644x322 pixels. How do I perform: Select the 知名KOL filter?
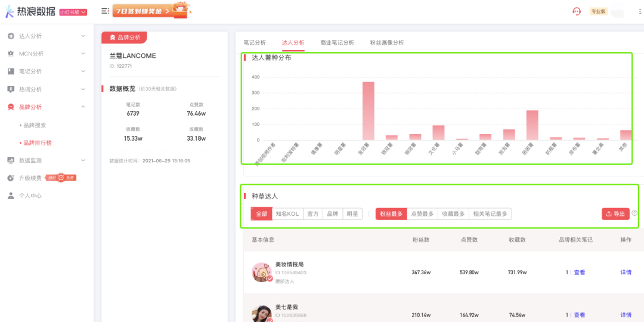287,214
